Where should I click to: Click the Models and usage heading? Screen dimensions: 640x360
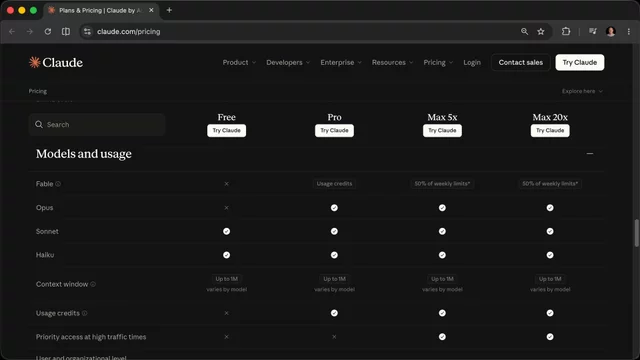coord(84,154)
